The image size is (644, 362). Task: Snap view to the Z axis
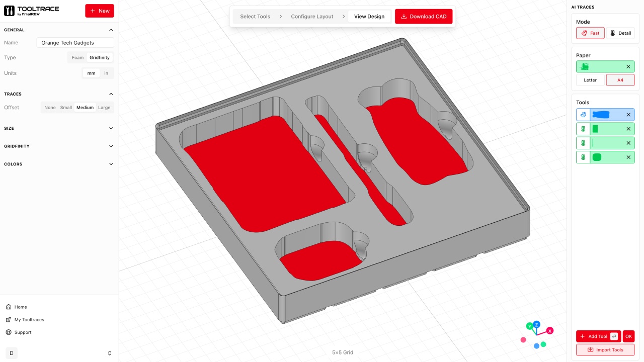537,324
